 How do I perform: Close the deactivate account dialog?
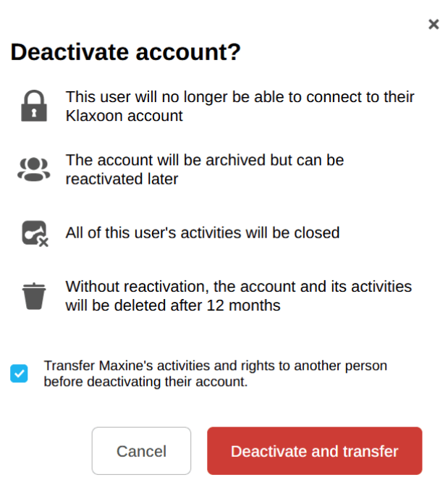coord(434,25)
